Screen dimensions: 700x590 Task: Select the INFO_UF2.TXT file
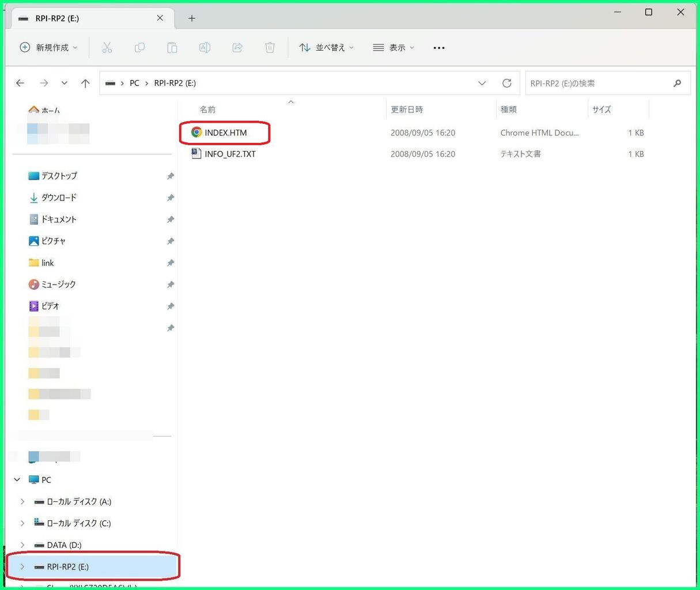(x=230, y=154)
